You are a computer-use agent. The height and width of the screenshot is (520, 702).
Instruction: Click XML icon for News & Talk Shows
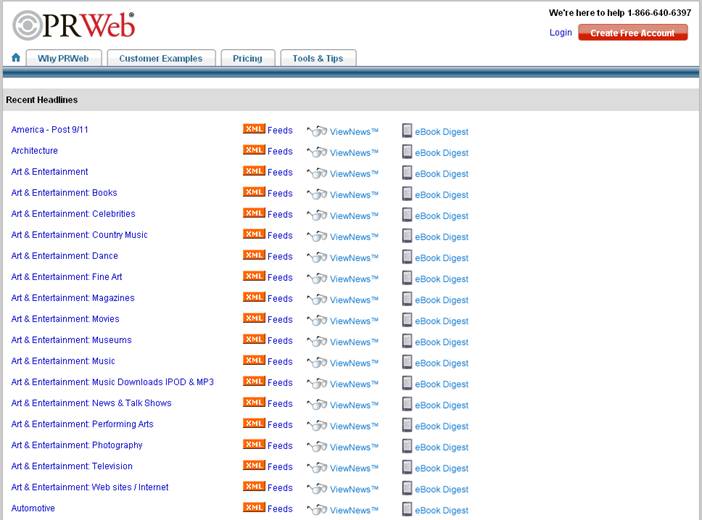click(254, 402)
